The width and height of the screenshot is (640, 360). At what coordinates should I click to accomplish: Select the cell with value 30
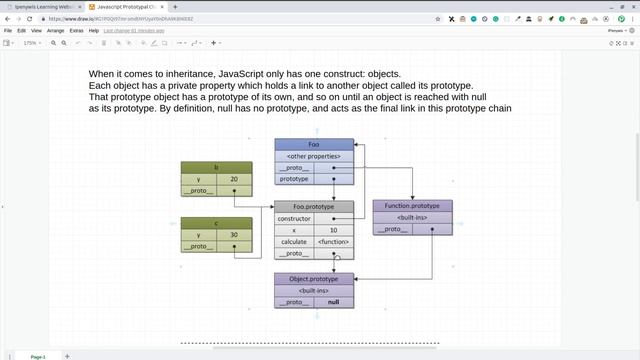pos(234,235)
